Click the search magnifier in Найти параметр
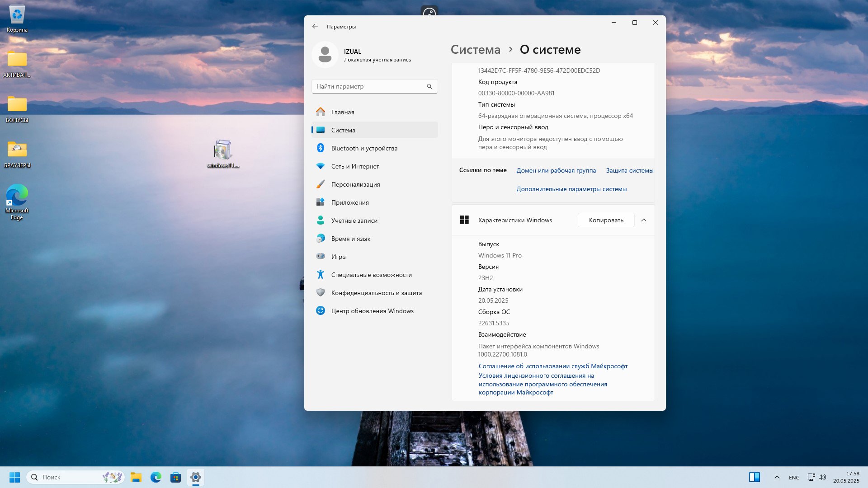The image size is (868, 488). pos(429,86)
